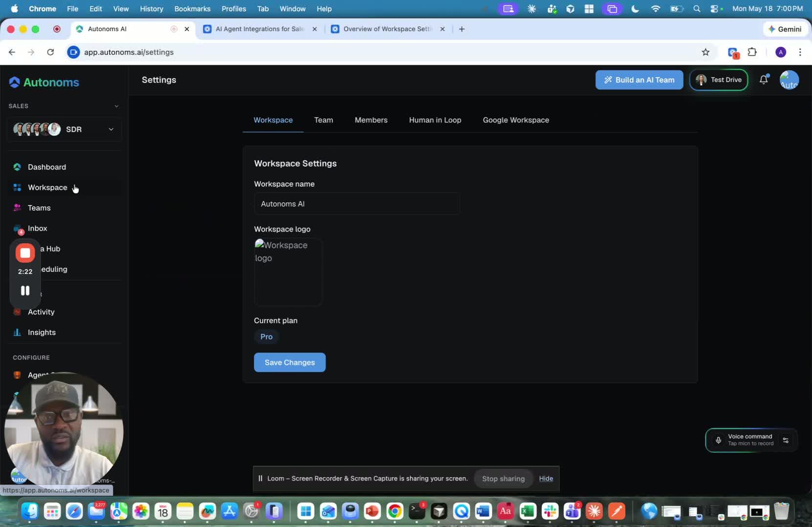Image resolution: width=812 pixels, height=527 pixels.
Task: Reload the page
Action: pyautogui.click(x=50, y=52)
